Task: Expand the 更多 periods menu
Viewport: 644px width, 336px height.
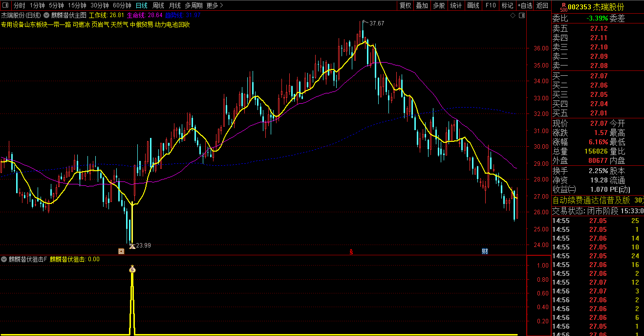Action: pos(215,5)
